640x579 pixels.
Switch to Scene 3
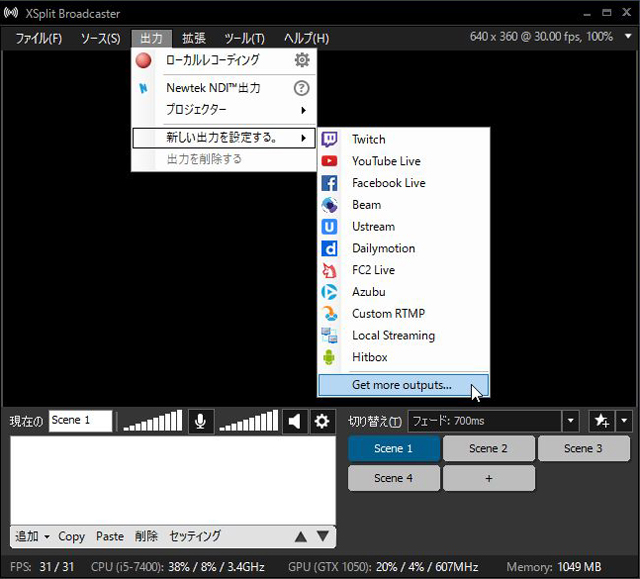click(584, 448)
